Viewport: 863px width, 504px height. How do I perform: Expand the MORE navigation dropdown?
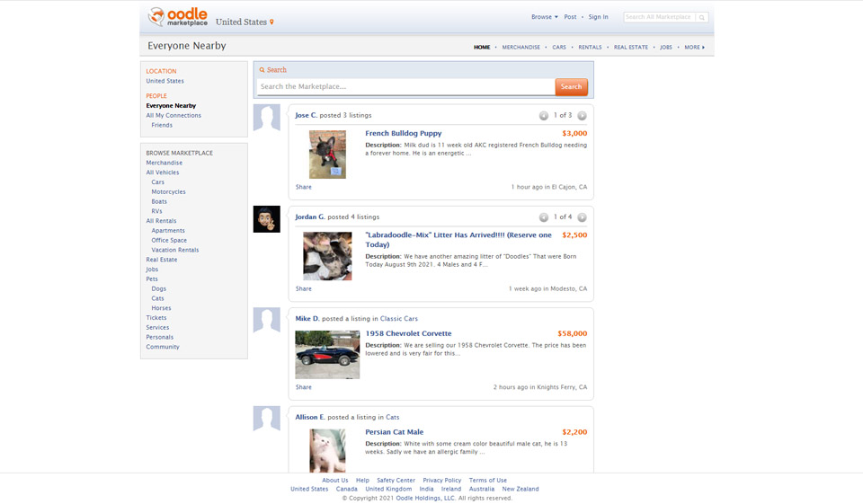point(694,47)
